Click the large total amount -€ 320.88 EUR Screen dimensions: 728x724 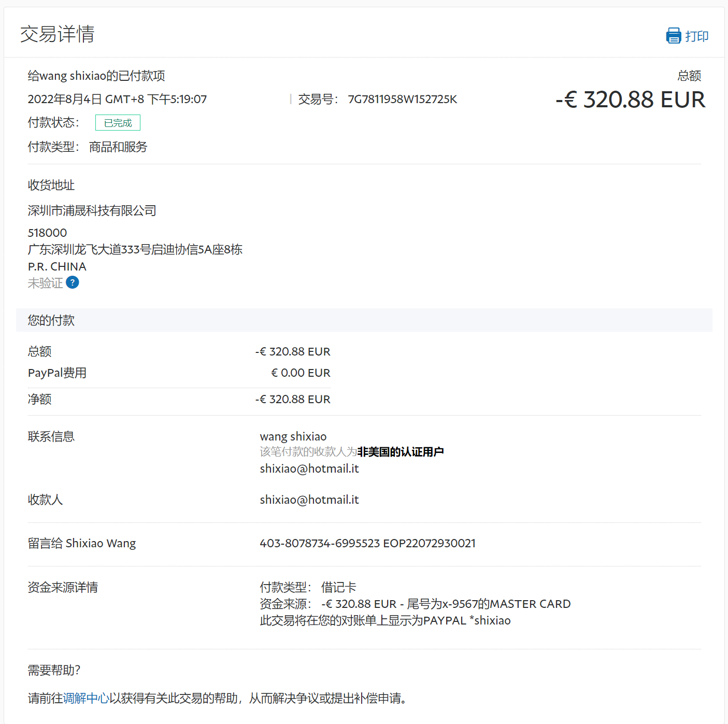pyautogui.click(x=630, y=100)
